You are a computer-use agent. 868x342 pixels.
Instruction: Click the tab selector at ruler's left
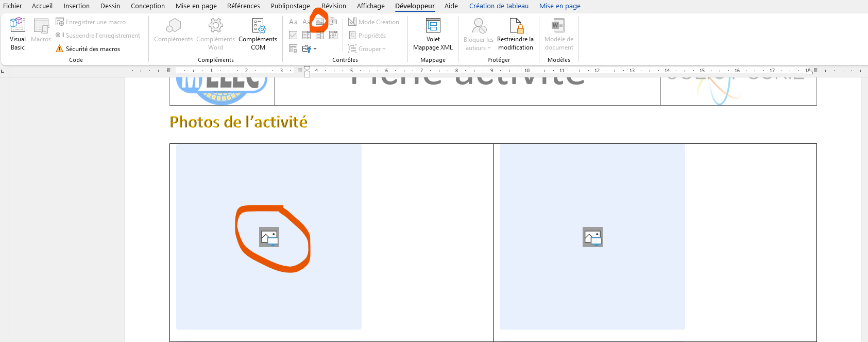(3, 71)
